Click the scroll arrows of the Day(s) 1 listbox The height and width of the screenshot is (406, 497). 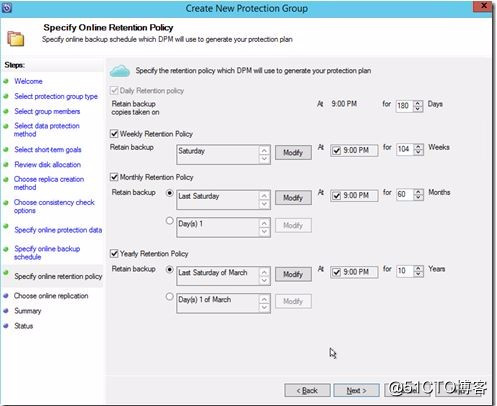point(264,227)
